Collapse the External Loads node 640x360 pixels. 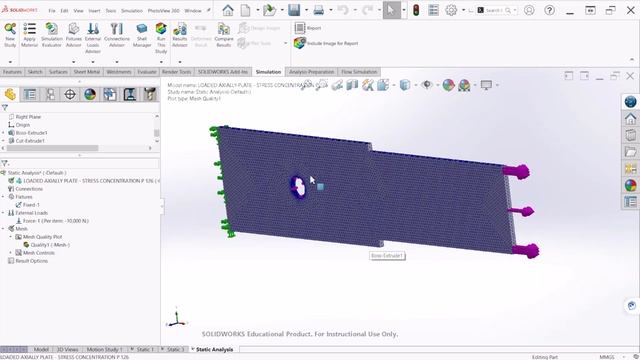[3, 213]
